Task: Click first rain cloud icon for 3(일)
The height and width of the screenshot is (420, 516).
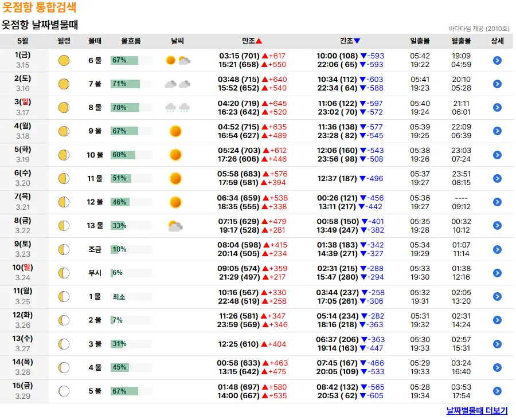Action: point(170,107)
